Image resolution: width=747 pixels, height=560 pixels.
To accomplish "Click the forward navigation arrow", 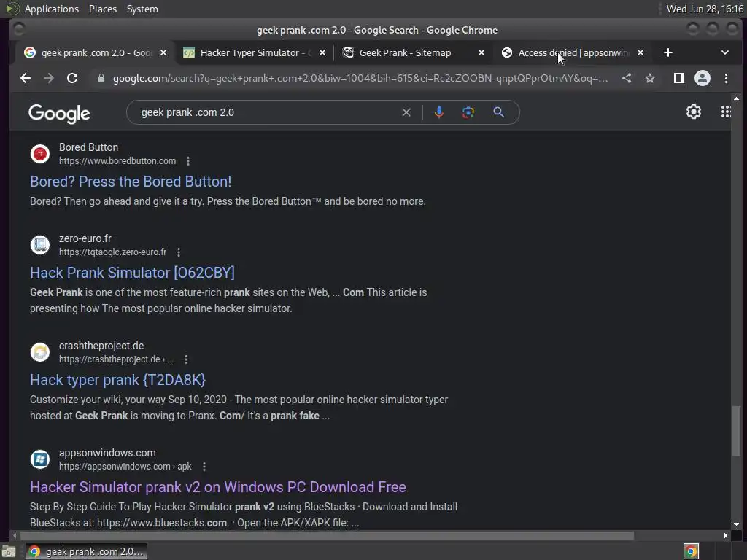I will click(x=49, y=78).
